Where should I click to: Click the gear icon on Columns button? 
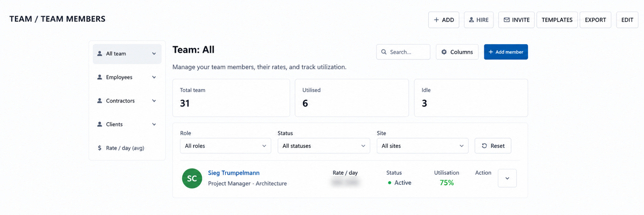tap(444, 52)
